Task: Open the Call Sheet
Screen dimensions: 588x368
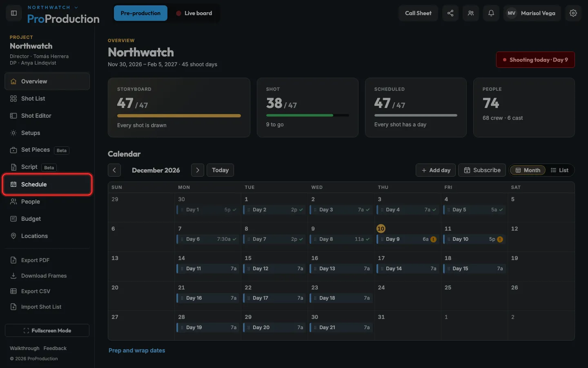Action: pos(418,13)
